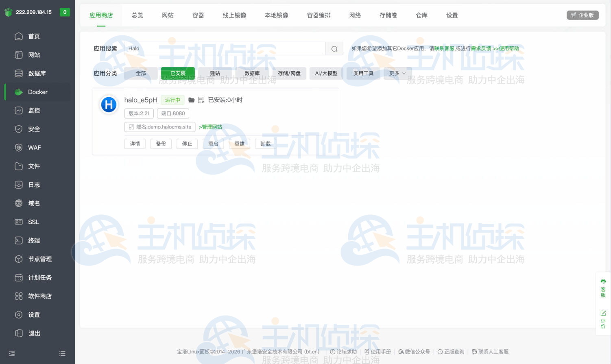The height and width of the screenshot is (364, 611).
Task: Open the 联系客服 link
Action: click(444, 48)
